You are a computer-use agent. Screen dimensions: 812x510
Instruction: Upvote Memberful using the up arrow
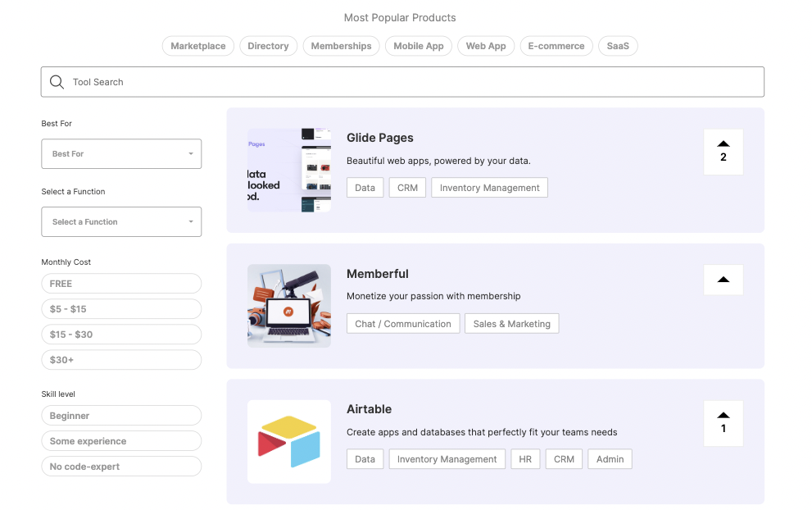pos(723,280)
